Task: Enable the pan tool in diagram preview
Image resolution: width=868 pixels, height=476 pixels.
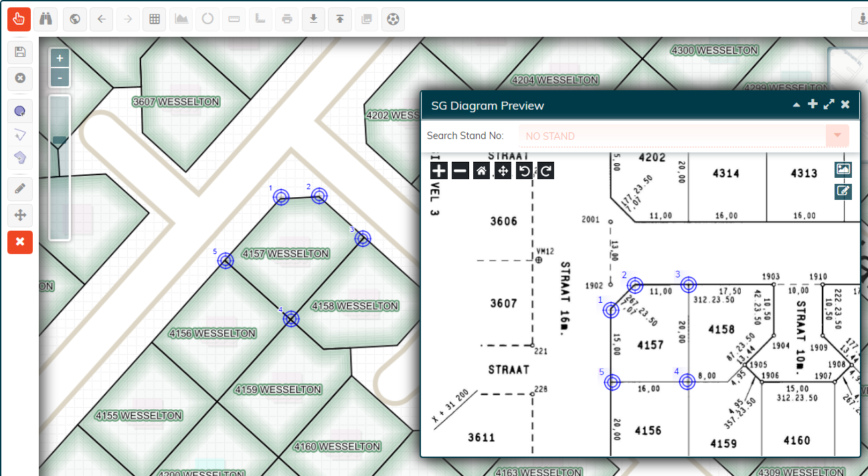Action: (x=503, y=170)
